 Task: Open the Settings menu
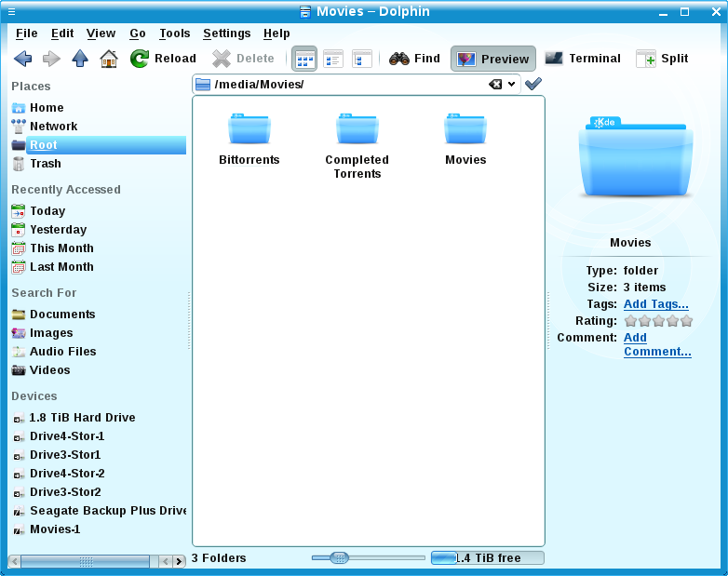click(x=226, y=33)
